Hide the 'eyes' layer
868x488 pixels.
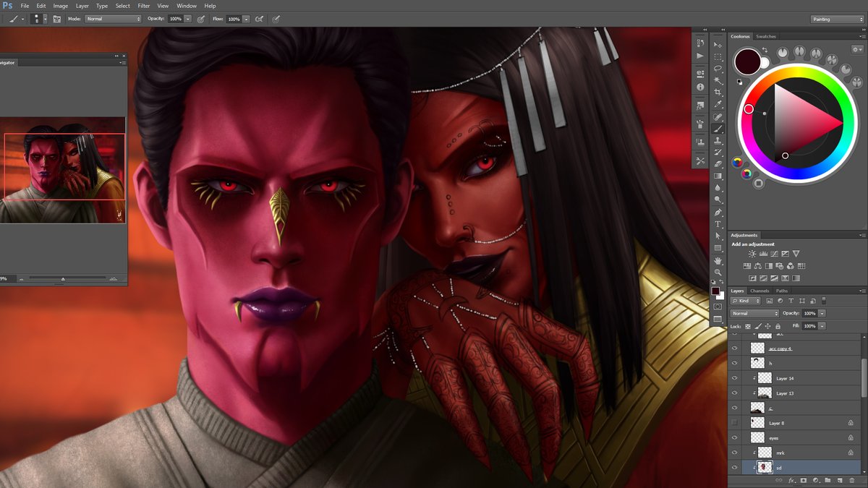[x=734, y=437]
